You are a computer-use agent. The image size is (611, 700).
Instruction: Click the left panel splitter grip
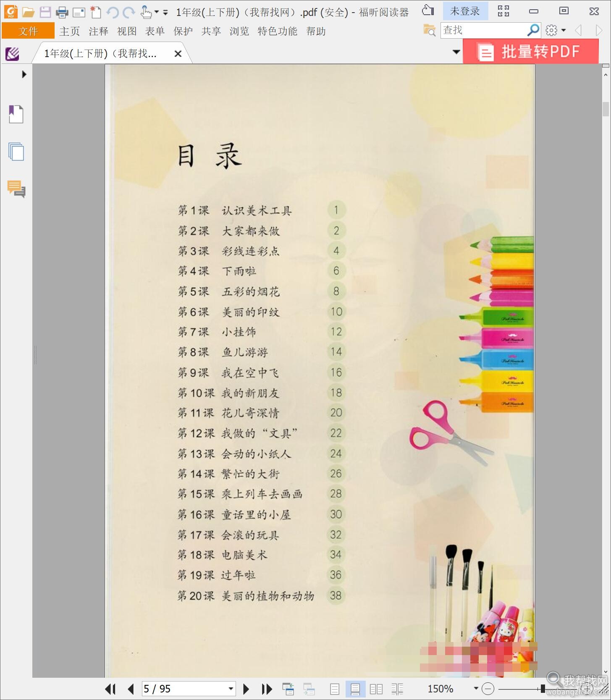35,355
